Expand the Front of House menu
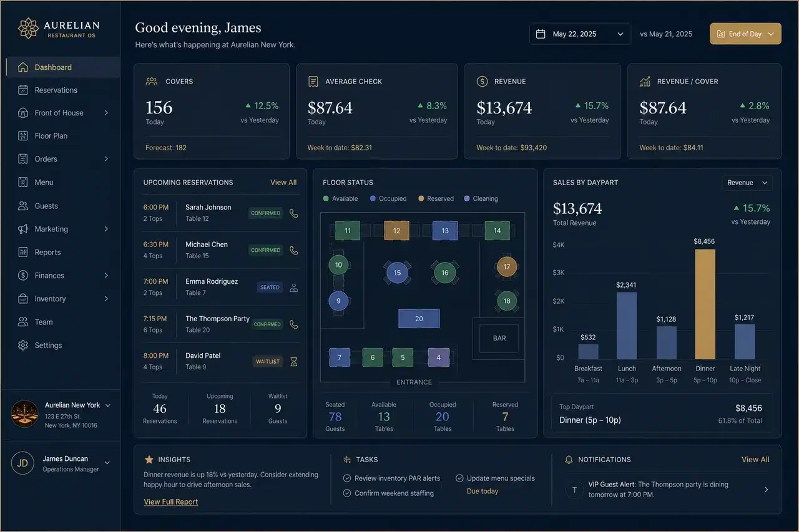The width and height of the screenshot is (799, 532). [x=63, y=113]
